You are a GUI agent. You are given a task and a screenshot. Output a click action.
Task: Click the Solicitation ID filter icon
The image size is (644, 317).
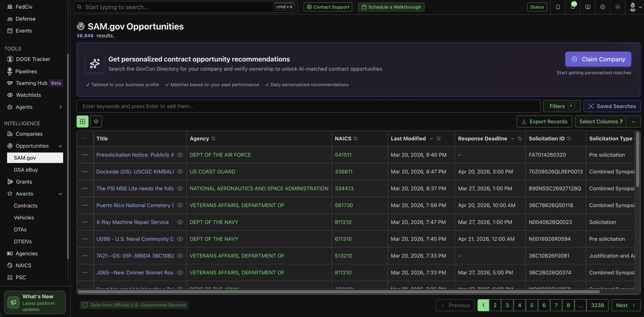coord(569,139)
